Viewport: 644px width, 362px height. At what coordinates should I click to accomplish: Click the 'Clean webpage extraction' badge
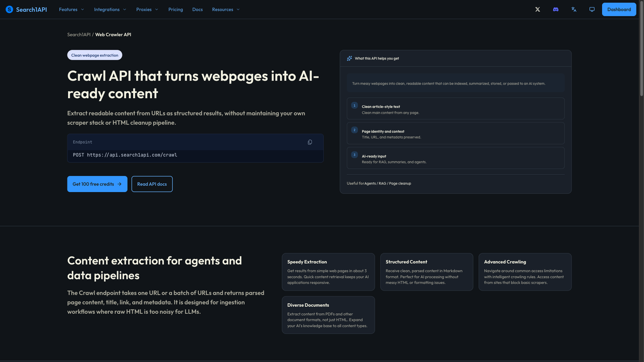coord(95,55)
